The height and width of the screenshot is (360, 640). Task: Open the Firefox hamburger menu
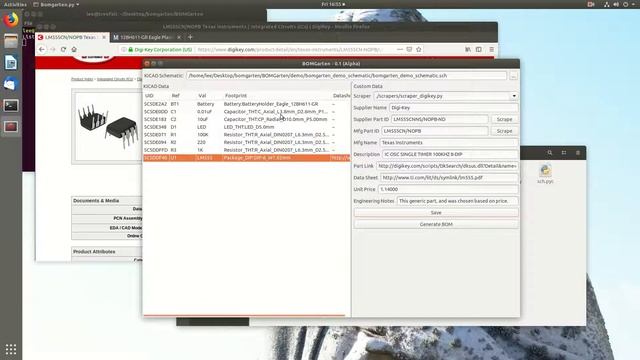click(491, 49)
